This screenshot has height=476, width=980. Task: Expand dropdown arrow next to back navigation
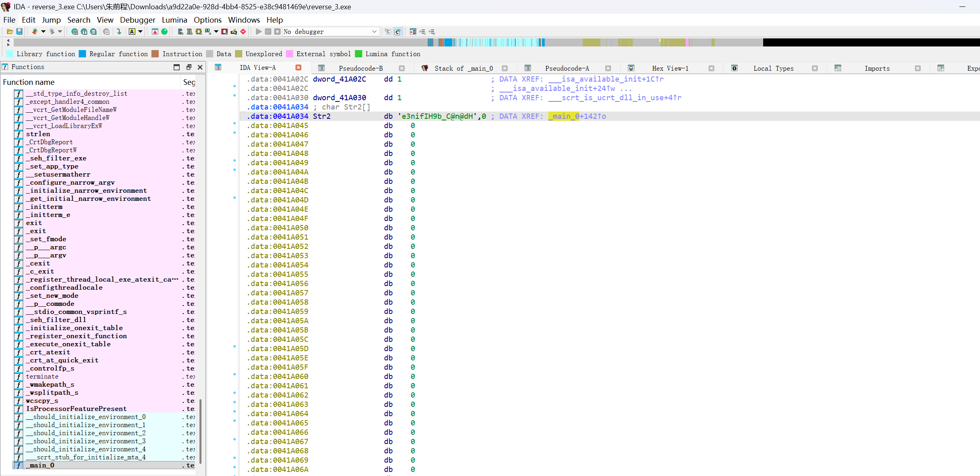point(43,32)
